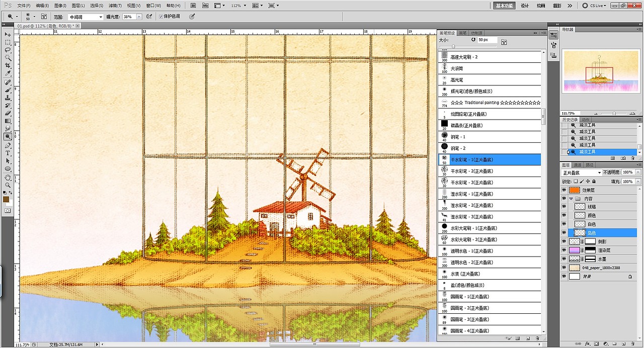Select the Eyedropper tool
The height and width of the screenshot is (348, 644).
pos(8,74)
